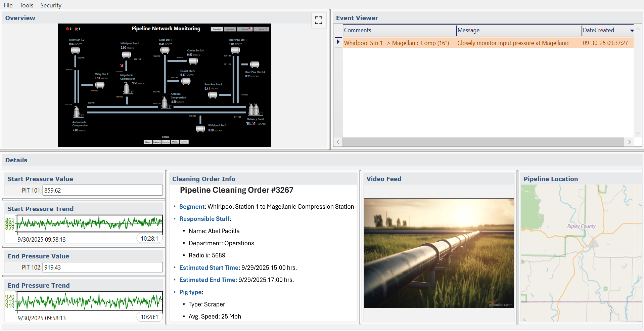Toggle the Maint. filter
The height and width of the screenshot is (331, 644).
click(175, 142)
